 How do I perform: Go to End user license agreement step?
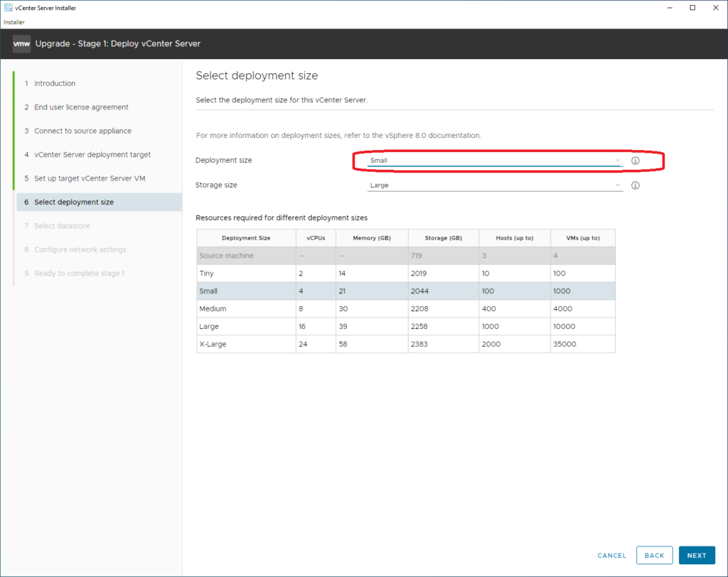pyautogui.click(x=81, y=107)
